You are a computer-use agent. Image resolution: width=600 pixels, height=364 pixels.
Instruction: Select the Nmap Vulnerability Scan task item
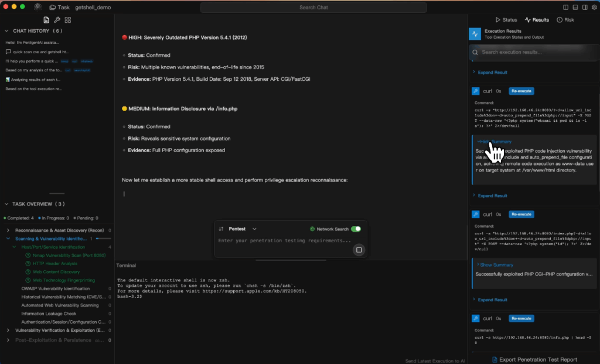[62, 255]
